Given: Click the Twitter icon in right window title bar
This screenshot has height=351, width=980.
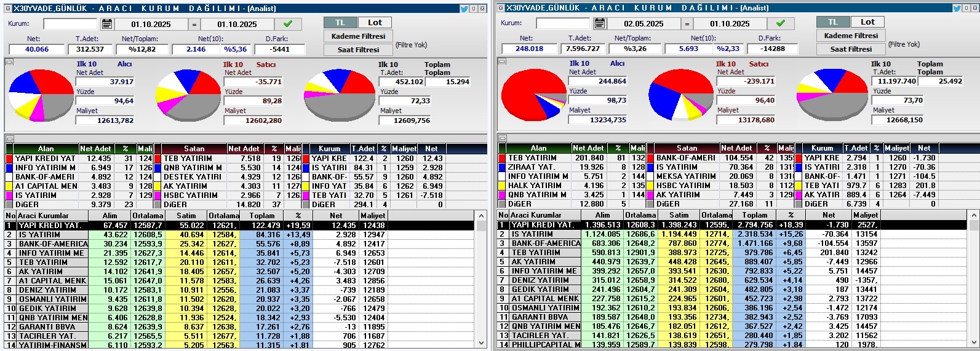Looking at the screenshot, I should [957, 8].
